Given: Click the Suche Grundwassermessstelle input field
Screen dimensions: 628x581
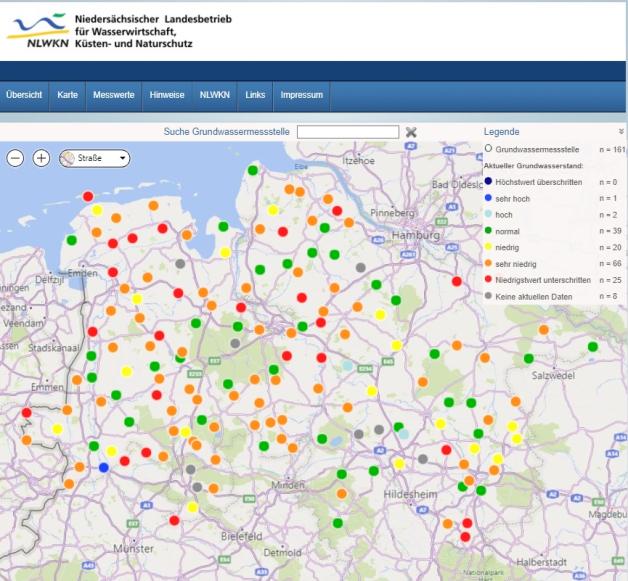Looking at the screenshot, I should point(348,132).
